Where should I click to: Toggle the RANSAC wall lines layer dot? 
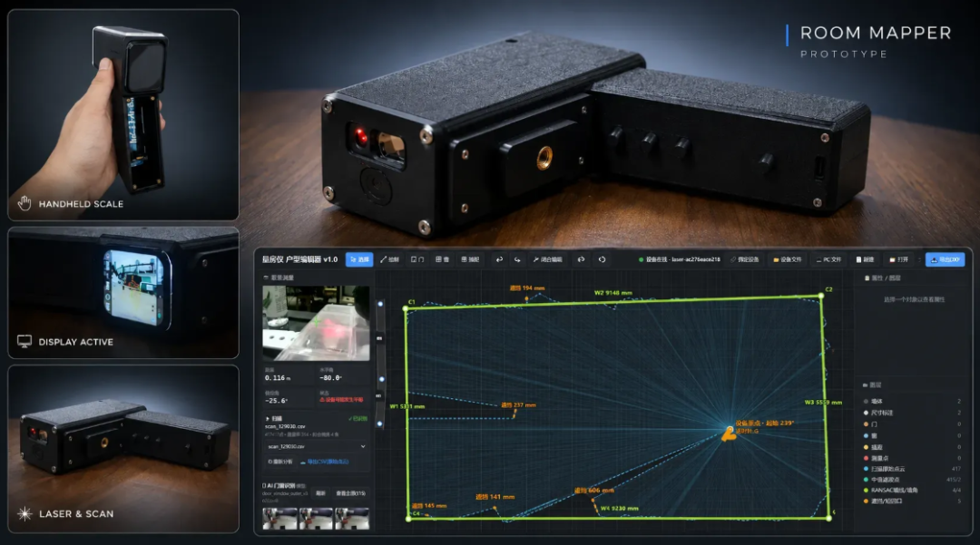tap(866, 490)
